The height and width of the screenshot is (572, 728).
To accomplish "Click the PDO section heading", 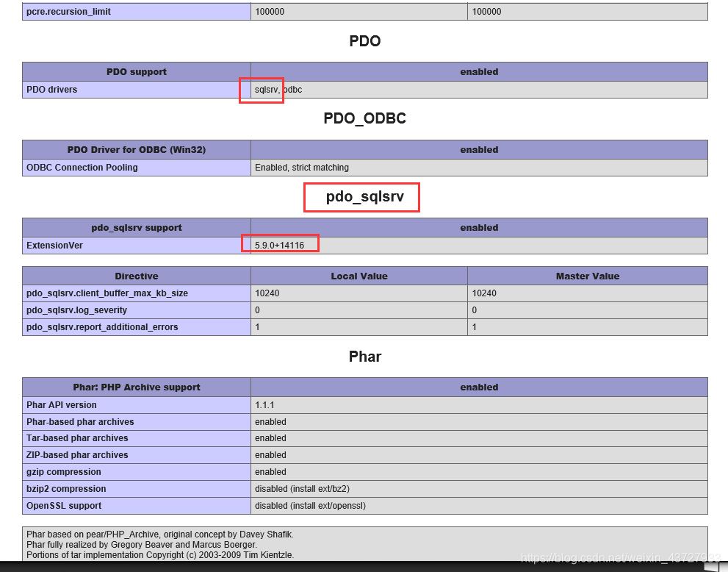I will click(364, 41).
